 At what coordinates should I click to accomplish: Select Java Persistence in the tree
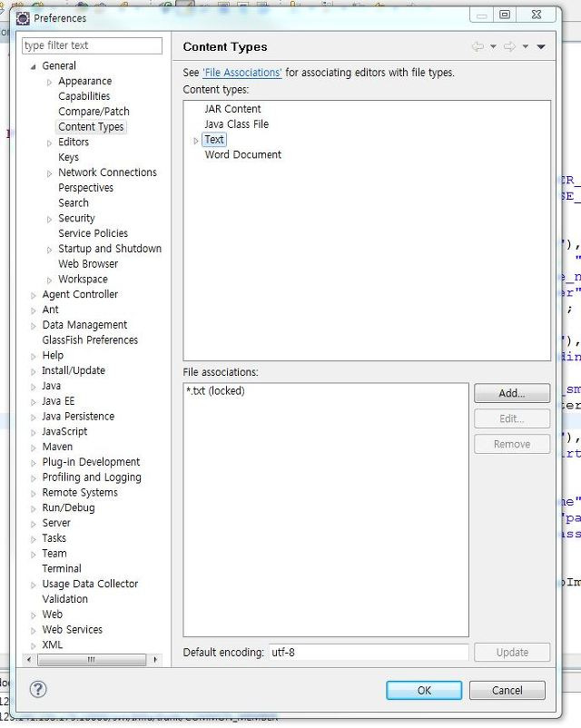point(78,417)
